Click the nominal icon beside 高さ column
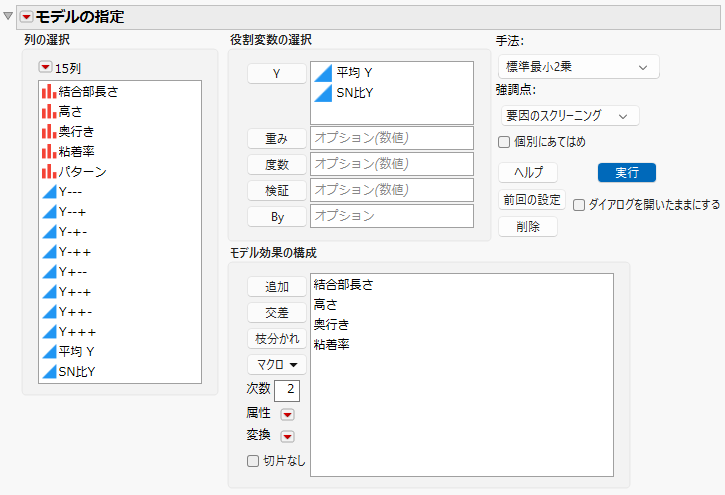Viewport: 725px width, 495px height. 49,111
